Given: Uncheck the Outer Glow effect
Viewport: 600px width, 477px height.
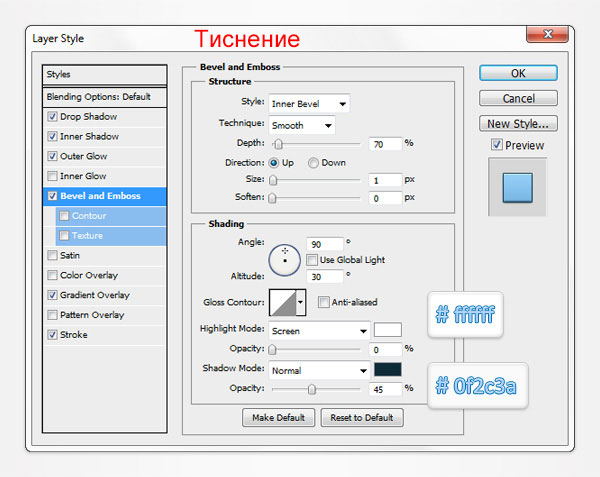Looking at the screenshot, I should coord(52,156).
